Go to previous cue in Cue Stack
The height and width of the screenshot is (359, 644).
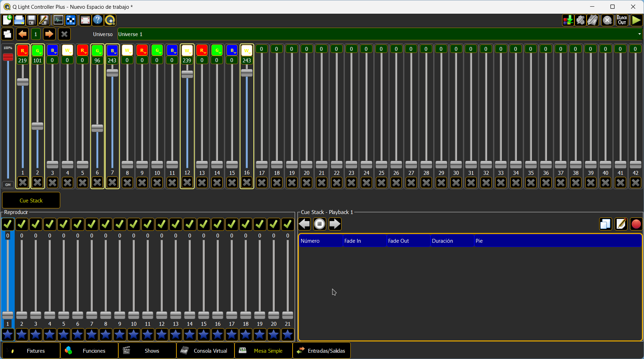point(304,224)
